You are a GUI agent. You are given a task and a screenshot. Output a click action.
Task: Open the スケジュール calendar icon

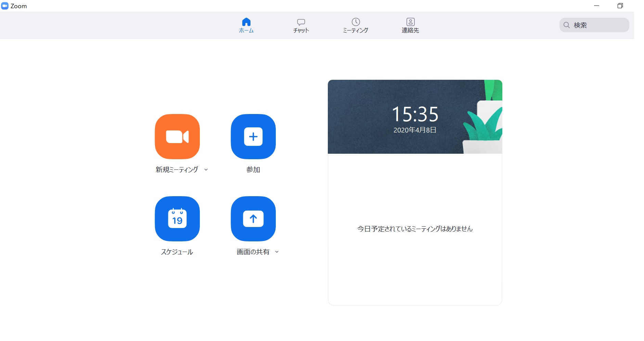[177, 218]
